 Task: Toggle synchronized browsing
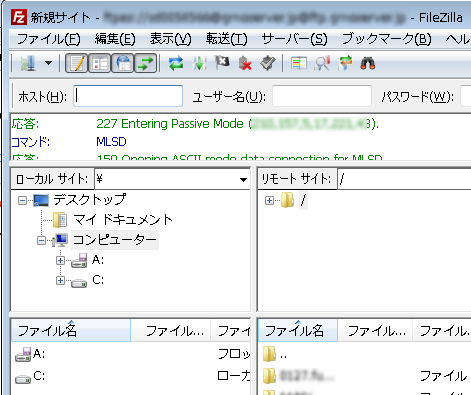tap(345, 63)
